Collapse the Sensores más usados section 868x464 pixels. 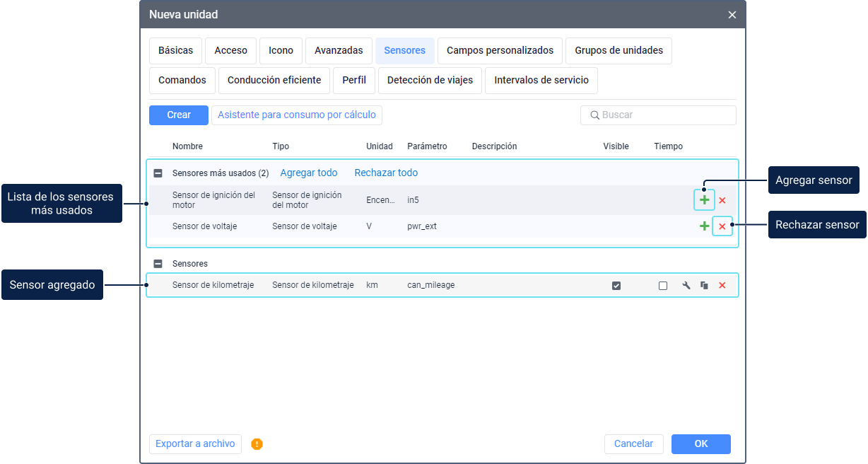click(158, 173)
